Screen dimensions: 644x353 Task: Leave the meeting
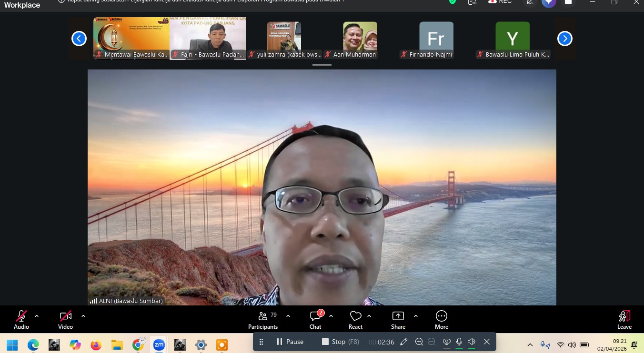click(x=624, y=319)
